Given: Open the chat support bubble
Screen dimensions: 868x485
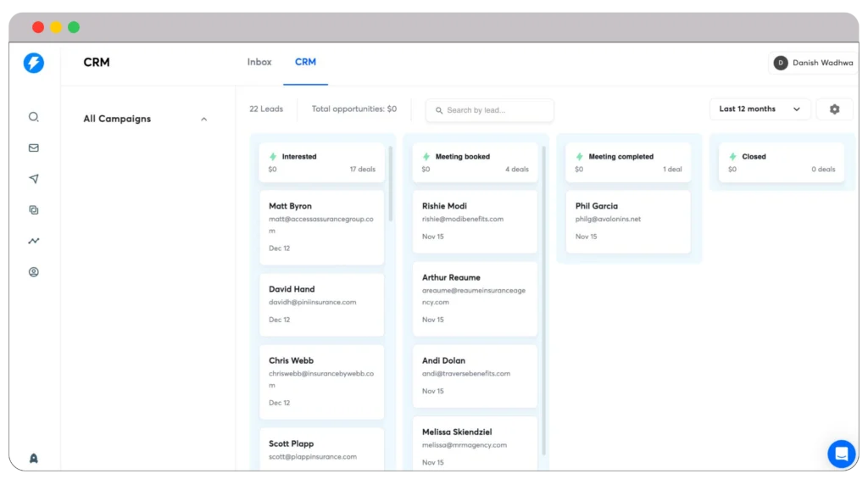Looking at the screenshot, I should [x=841, y=454].
